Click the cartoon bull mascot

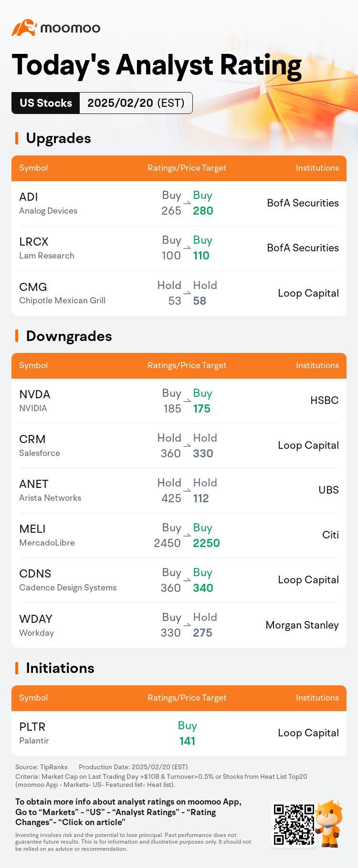(330, 824)
